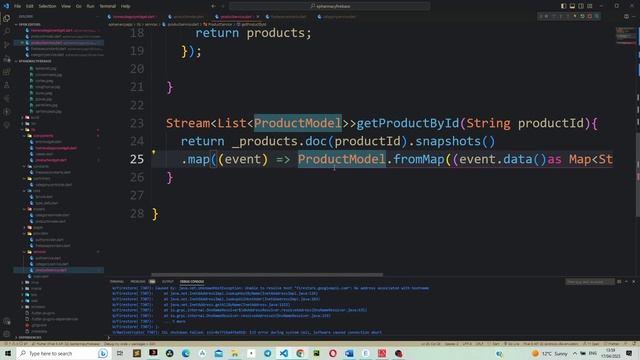Click the lightbulb on line 25

tap(154, 153)
